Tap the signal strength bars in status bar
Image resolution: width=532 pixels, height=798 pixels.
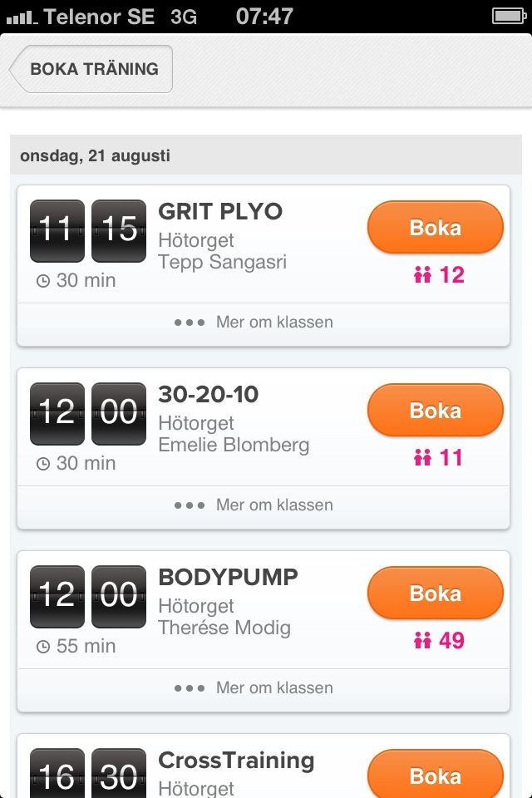(20, 17)
